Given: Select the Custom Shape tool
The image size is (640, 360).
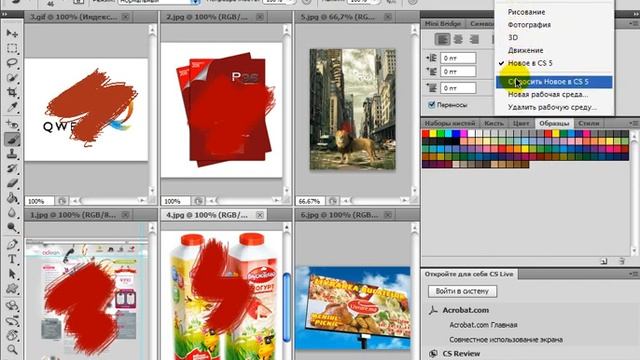Looking at the screenshot, I should pyautogui.click(x=12, y=289).
